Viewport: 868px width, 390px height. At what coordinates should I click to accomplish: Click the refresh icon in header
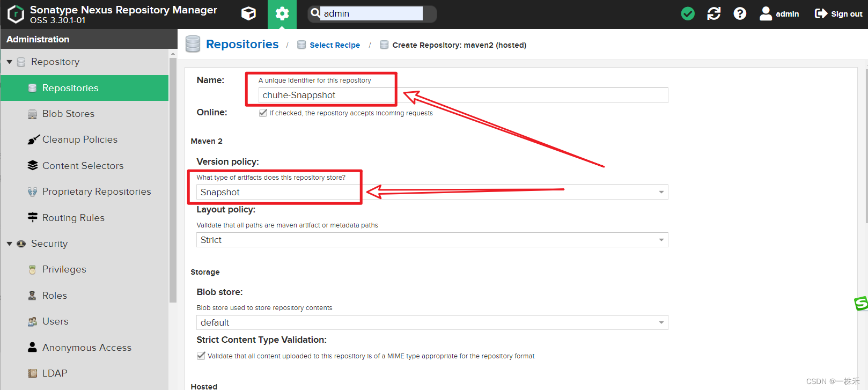tap(714, 14)
